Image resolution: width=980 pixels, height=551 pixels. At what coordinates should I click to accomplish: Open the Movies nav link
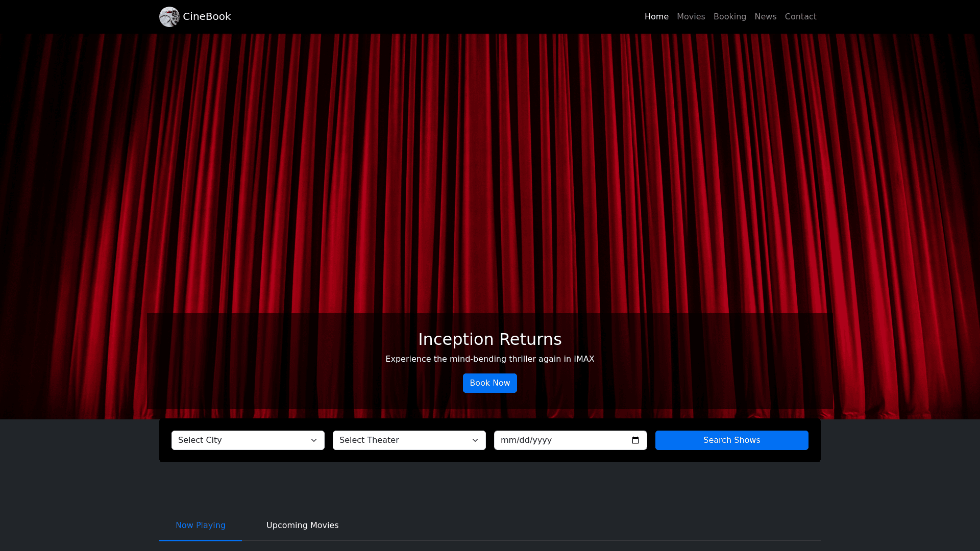point(691,17)
